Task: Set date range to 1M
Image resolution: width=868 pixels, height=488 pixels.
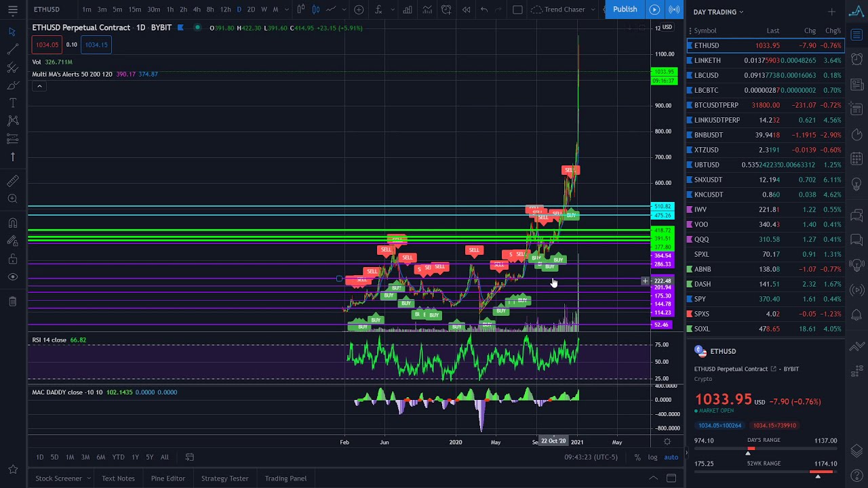Action: (70, 457)
